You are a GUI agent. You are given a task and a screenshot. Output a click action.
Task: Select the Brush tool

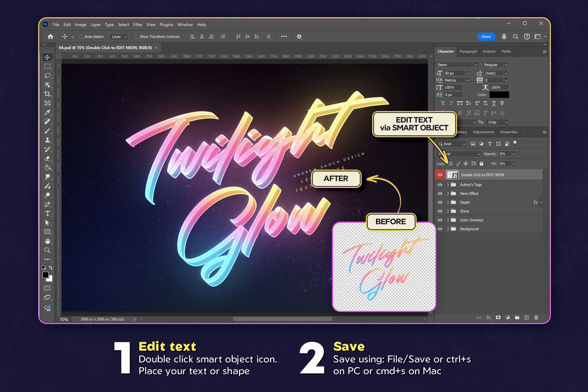tap(47, 130)
